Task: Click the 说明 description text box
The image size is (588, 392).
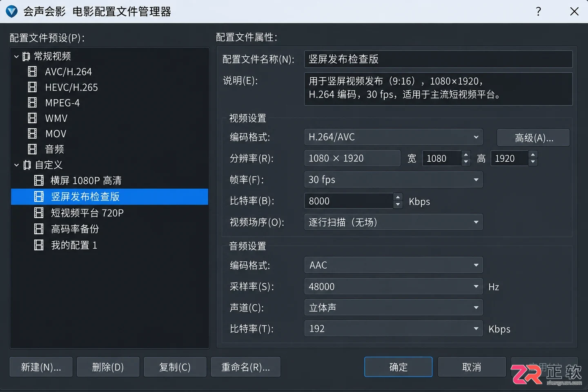Action: click(438, 89)
